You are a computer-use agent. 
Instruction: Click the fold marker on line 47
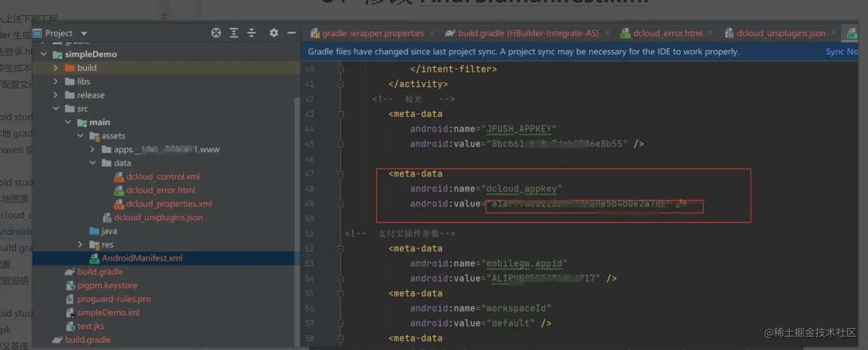click(x=340, y=174)
